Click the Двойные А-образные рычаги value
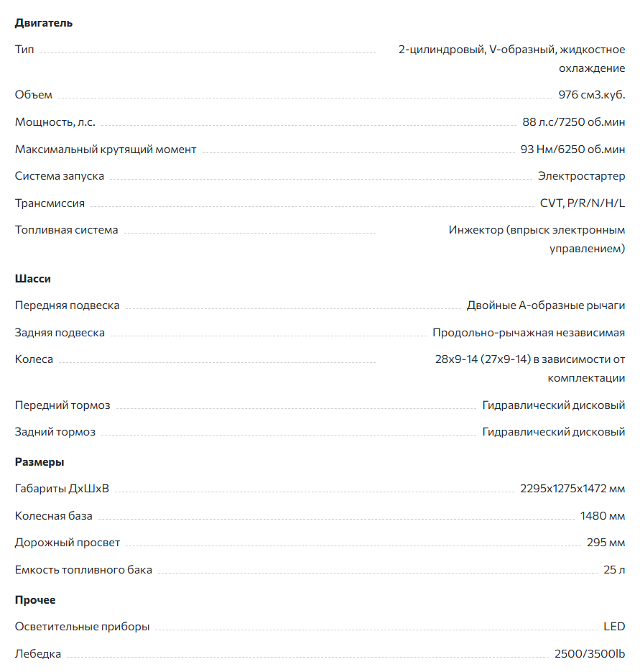This screenshot has height=672, width=640. coord(545,305)
